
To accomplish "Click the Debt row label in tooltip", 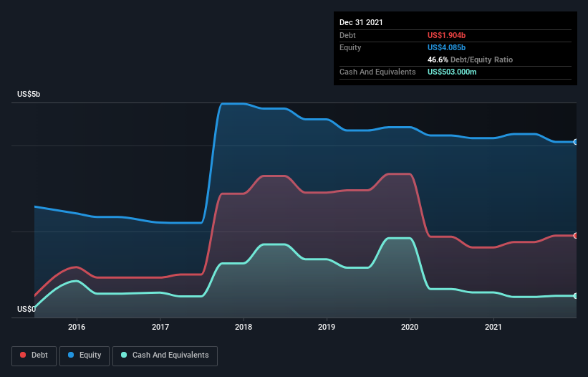I will point(347,35).
